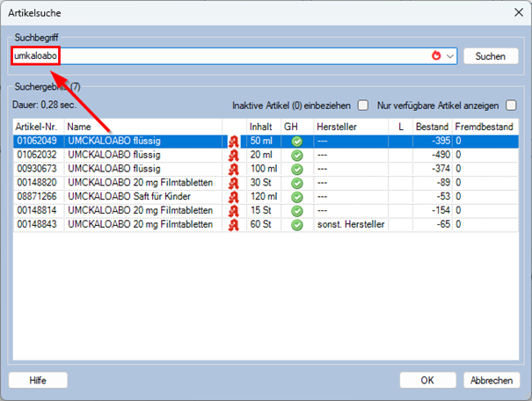532x401 pixels.
Task: Sort results by Name column header
Action: [141, 127]
